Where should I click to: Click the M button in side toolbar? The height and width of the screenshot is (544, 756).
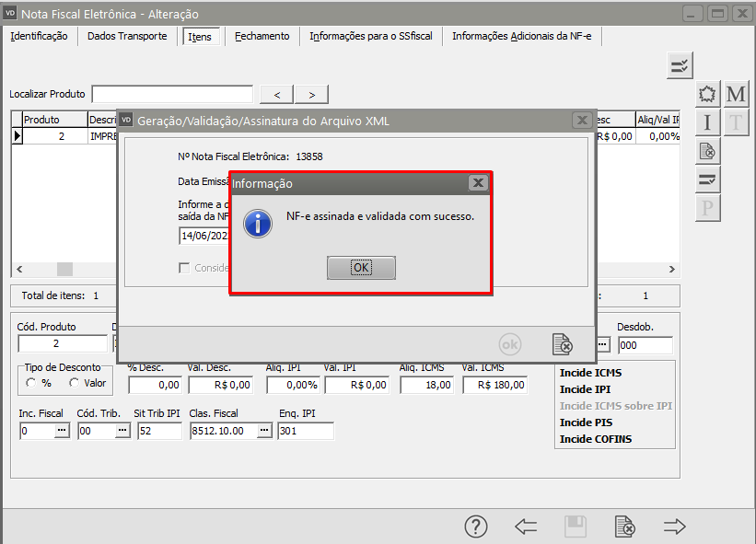click(736, 95)
